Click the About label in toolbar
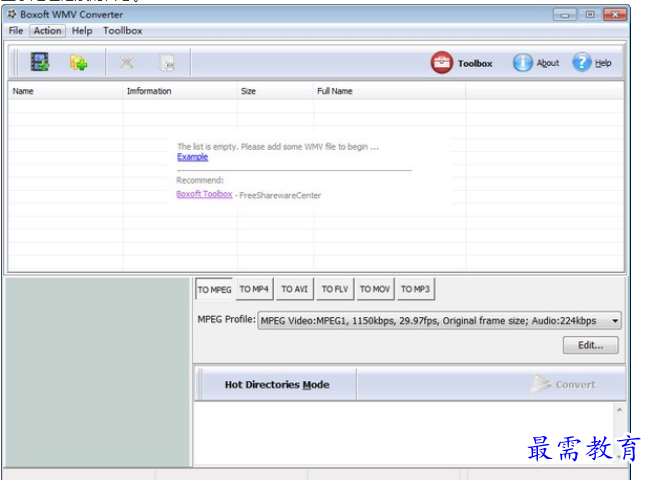 point(548,63)
